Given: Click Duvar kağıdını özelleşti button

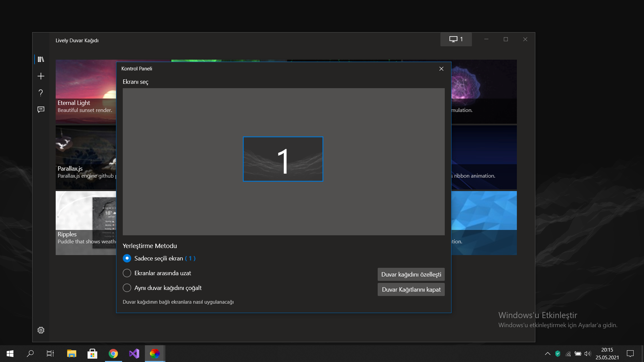Looking at the screenshot, I should pos(411,275).
